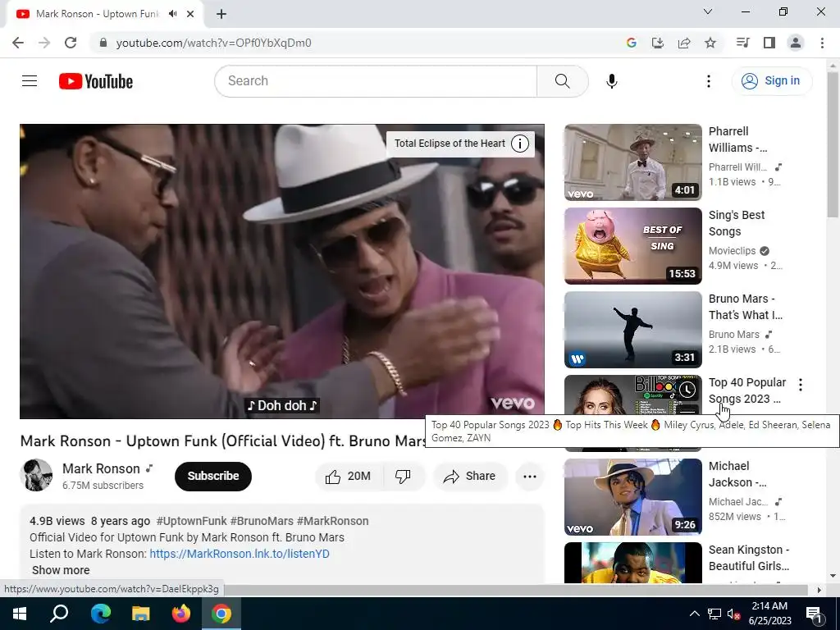This screenshot has height=630, width=840.
Task: Open the tab search chevron dropdown
Action: pyautogui.click(x=708, y=11)
